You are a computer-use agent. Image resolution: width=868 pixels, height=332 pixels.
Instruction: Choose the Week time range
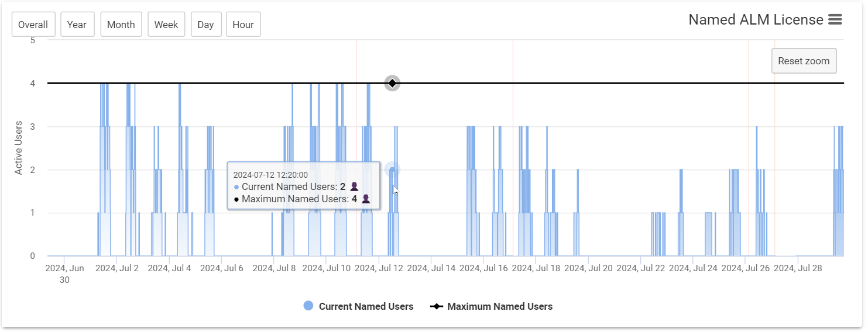(x=166, y=25)
